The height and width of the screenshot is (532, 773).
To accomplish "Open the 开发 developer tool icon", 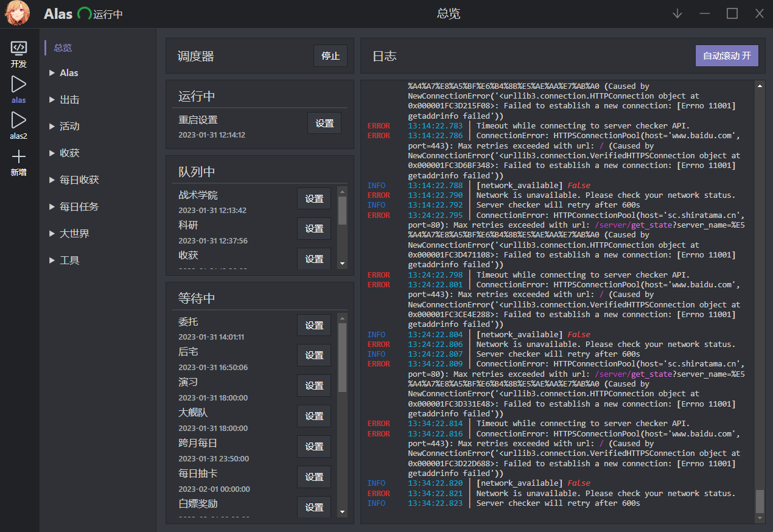I will point(19,47).
